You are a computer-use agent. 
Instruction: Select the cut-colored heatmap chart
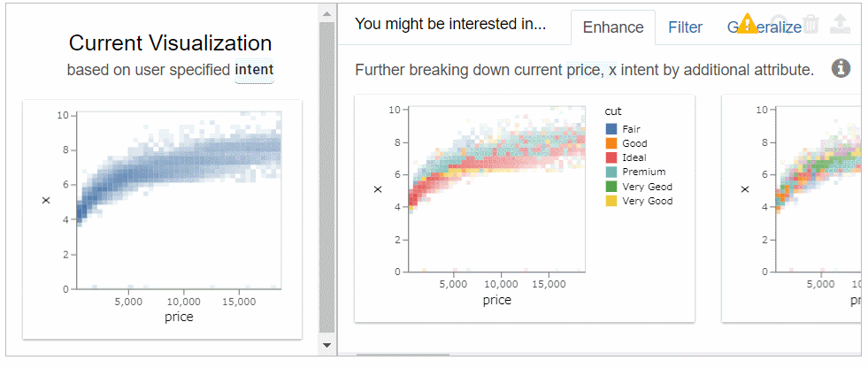tap(524, 208)
